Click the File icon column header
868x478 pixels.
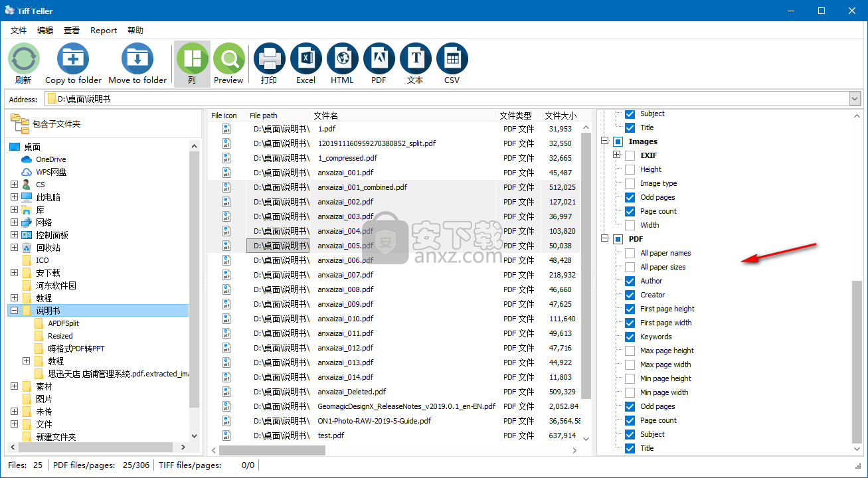pyautogui.click(x=226, y=116)
